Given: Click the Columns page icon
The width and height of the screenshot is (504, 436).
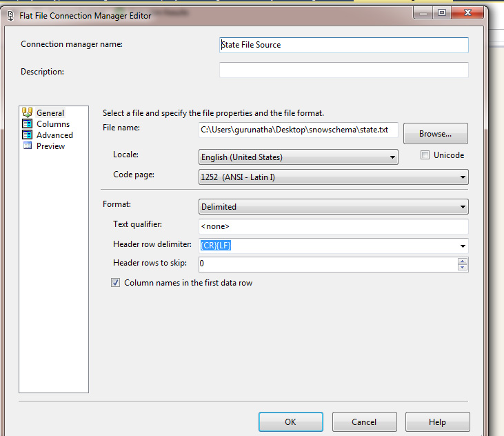Looking at the screenshot, I should coord(28,123).
